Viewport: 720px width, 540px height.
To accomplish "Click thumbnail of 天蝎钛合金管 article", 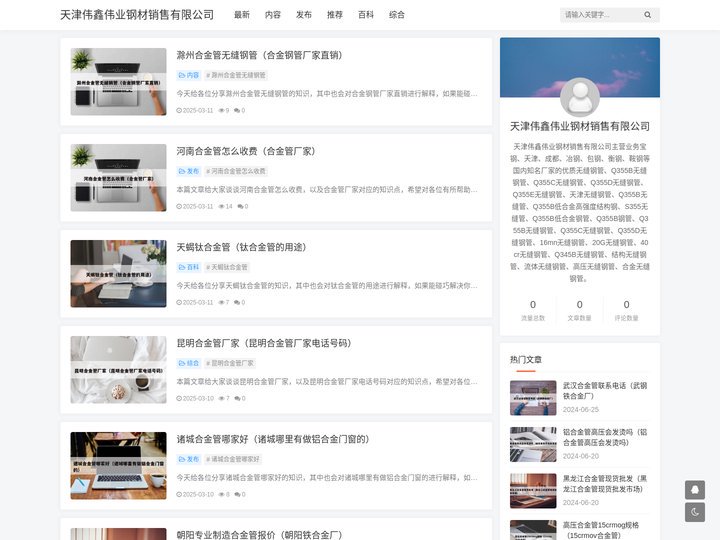I will point(118,274).
